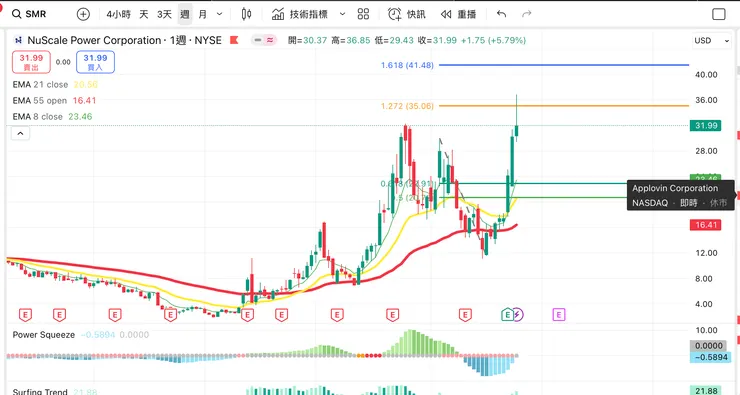Click the add symbol plus icon
This screenshot has width=740, height=395.
(83, 14)
